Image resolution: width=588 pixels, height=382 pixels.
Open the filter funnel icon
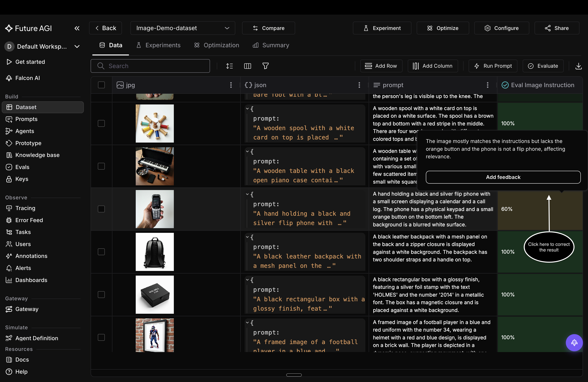[x=266, y=66]
